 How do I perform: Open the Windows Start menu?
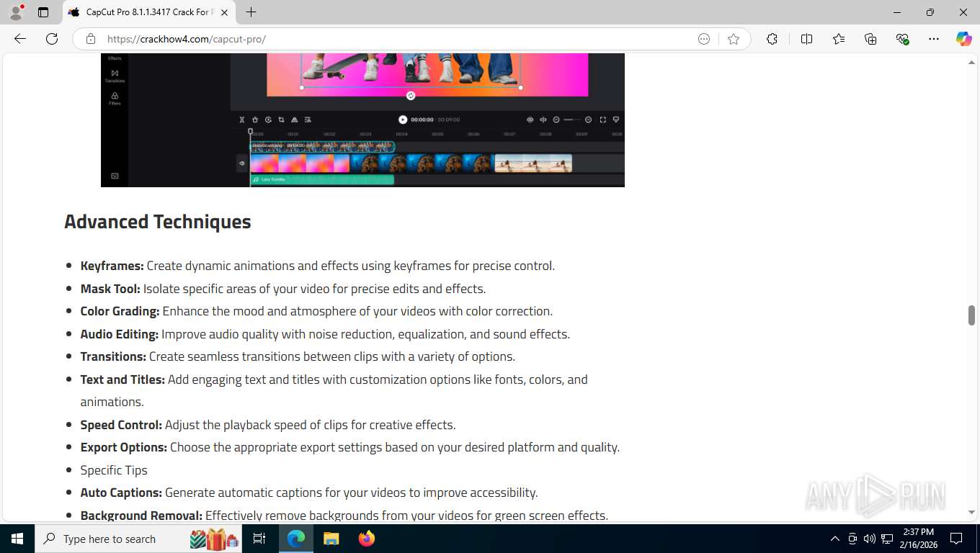point(17,539)
